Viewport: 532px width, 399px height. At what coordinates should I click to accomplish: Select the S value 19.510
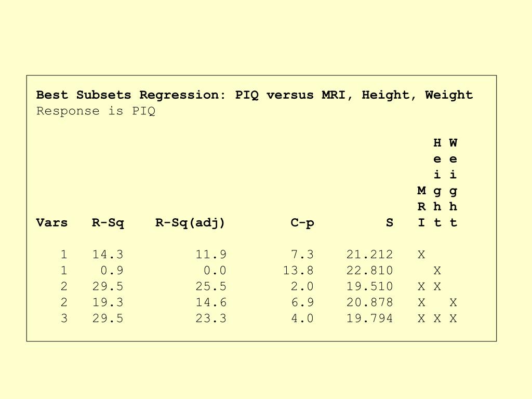[x=369, y=286]
